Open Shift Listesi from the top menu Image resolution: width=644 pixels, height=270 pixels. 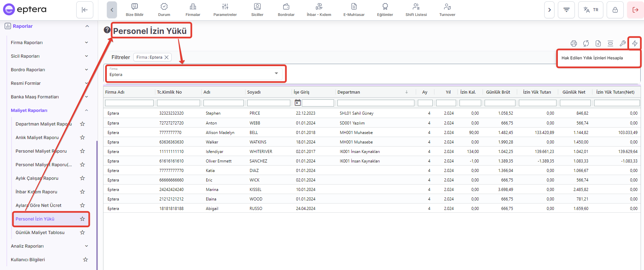click(416, 9)
